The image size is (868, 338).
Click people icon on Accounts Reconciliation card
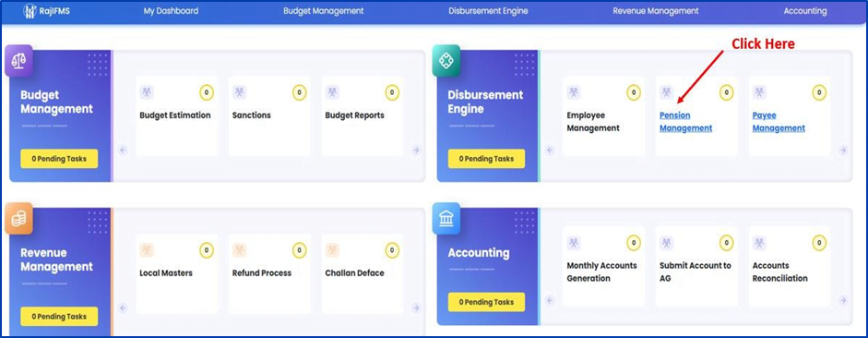click(759, 242)
